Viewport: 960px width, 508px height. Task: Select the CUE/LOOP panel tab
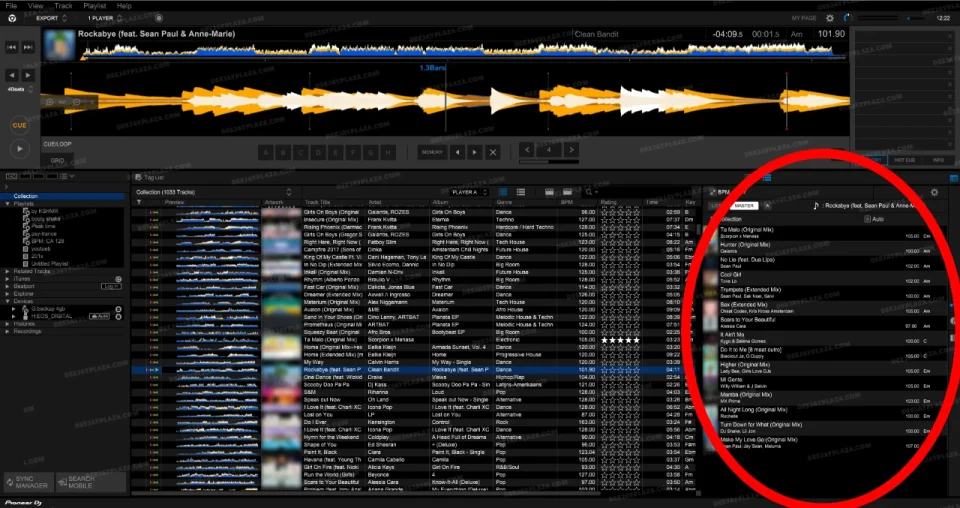pos(58,144)
